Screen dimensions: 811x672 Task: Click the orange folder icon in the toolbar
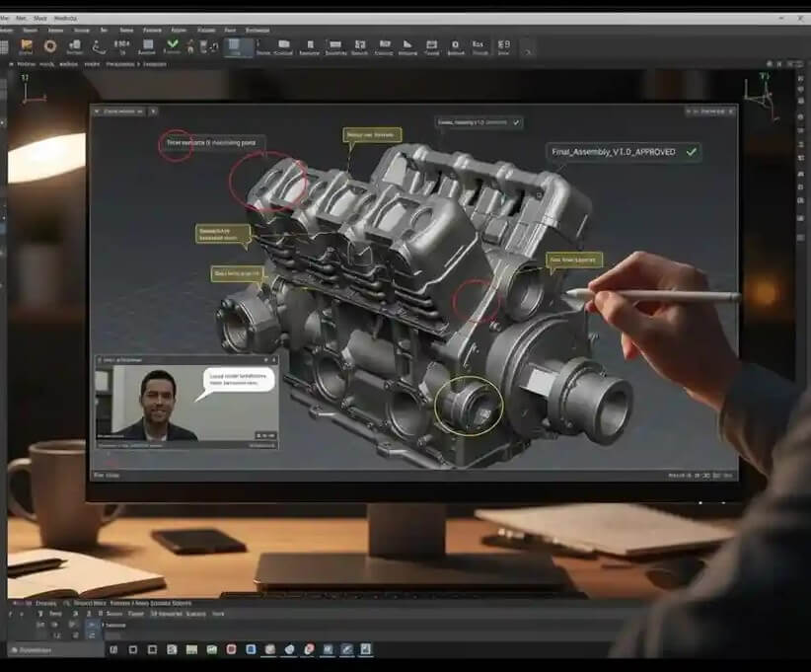27,45
